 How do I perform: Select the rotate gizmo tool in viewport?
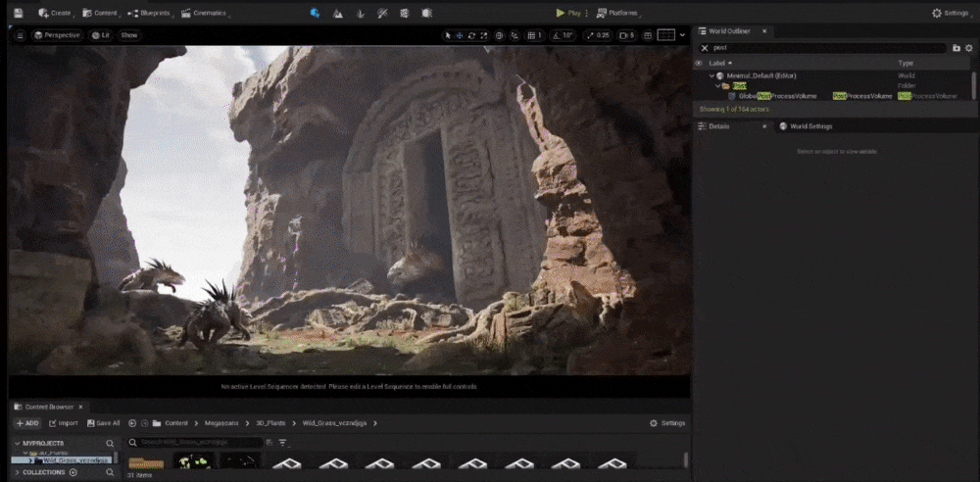pos(471,35)
